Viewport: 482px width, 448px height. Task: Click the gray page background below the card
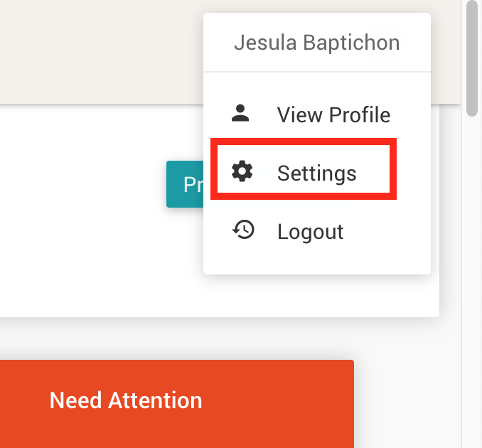[213, 338]
